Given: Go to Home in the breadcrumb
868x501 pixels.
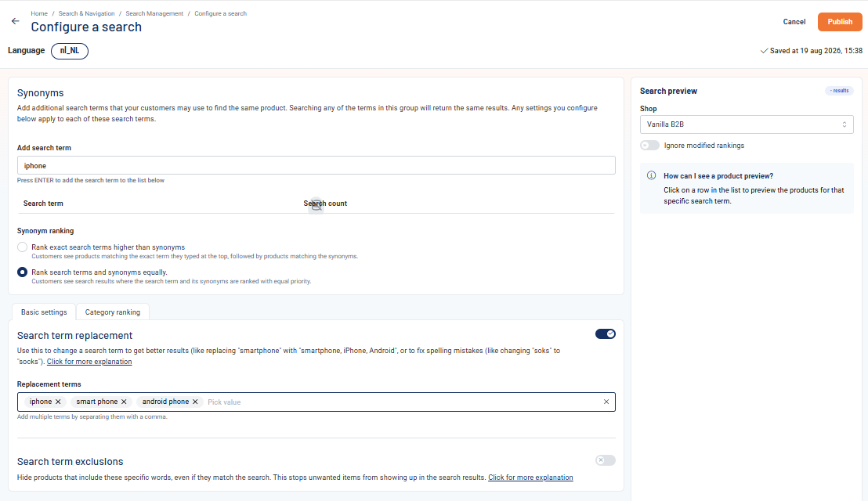Looking at the screenshot, I should (x=39, y=13).
